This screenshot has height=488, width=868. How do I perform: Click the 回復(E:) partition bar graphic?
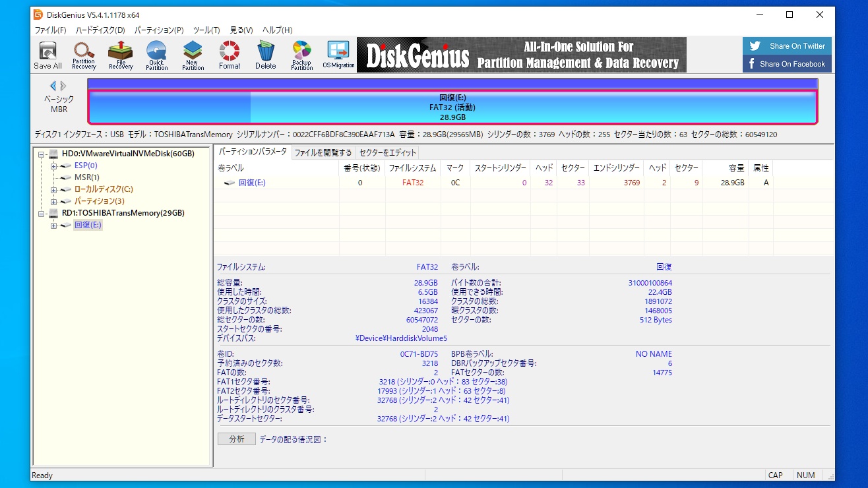pos(452,107)
